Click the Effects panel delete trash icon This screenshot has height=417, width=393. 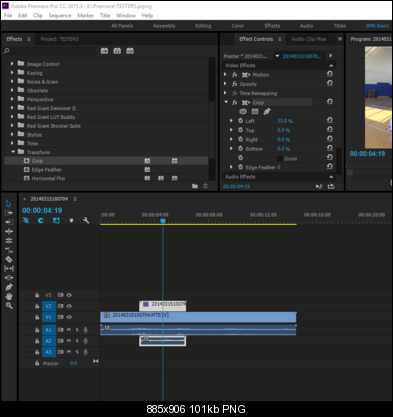tap(205, 186)
